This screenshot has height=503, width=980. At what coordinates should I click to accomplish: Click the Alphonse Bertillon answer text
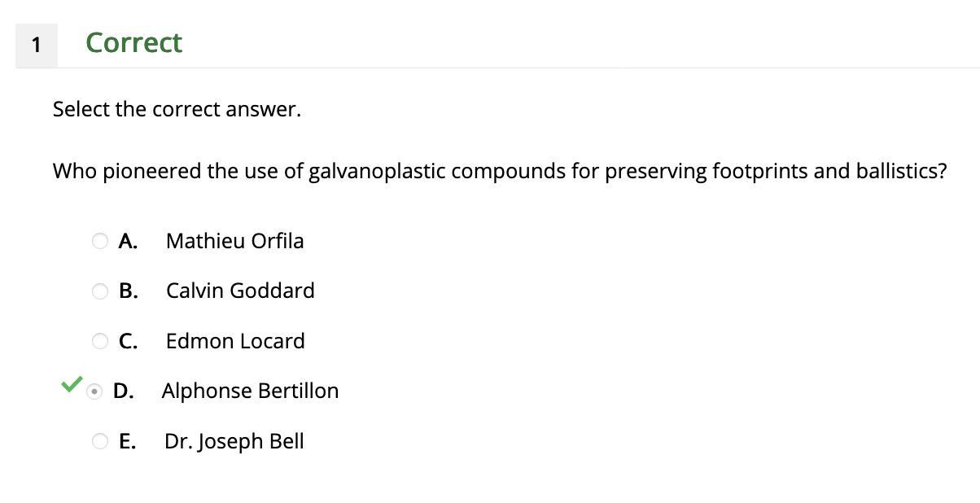click(x=250, y=391)
